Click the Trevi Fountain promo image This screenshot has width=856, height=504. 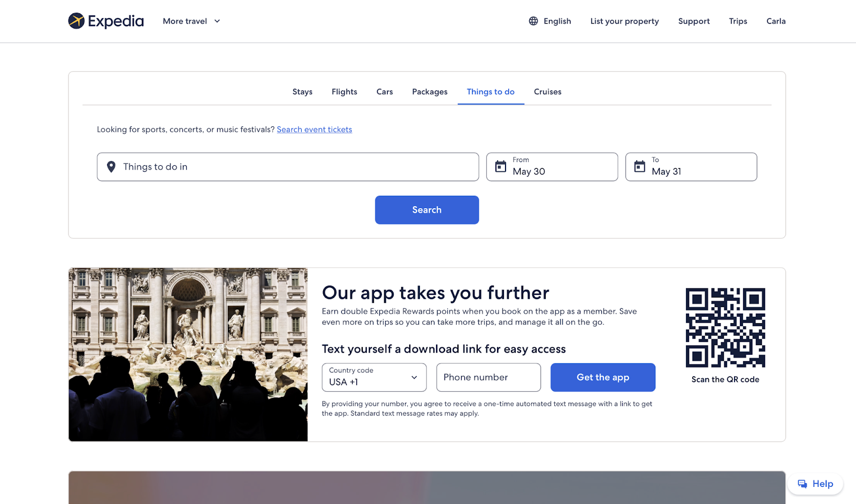pos(188,355)
